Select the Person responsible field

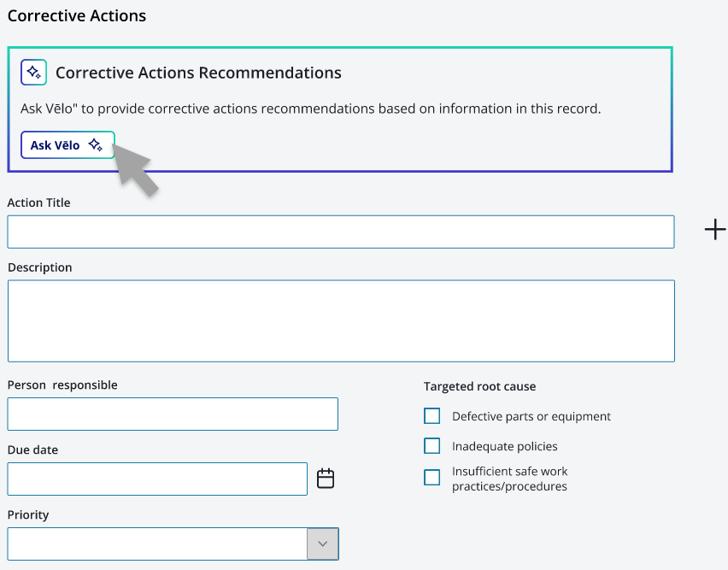173,414
